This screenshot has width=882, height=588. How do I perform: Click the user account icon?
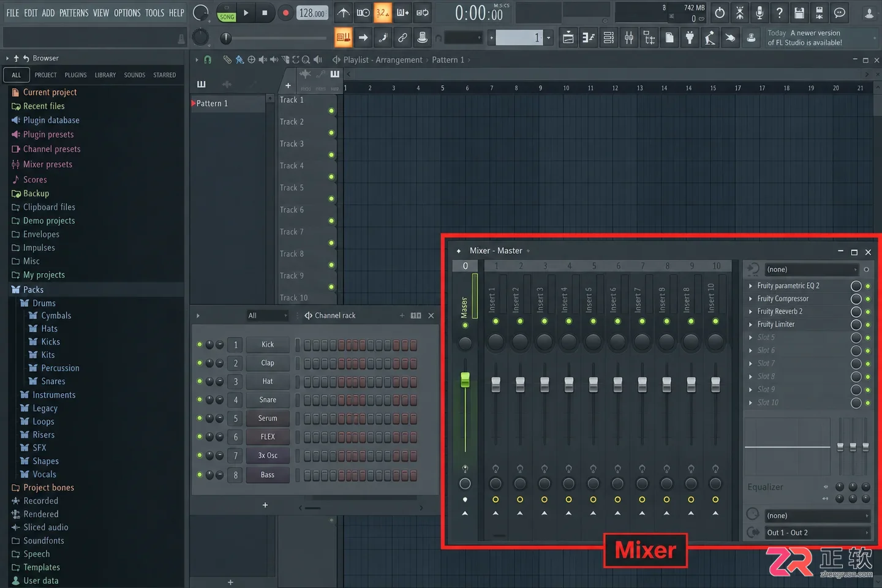click(869, 13)
